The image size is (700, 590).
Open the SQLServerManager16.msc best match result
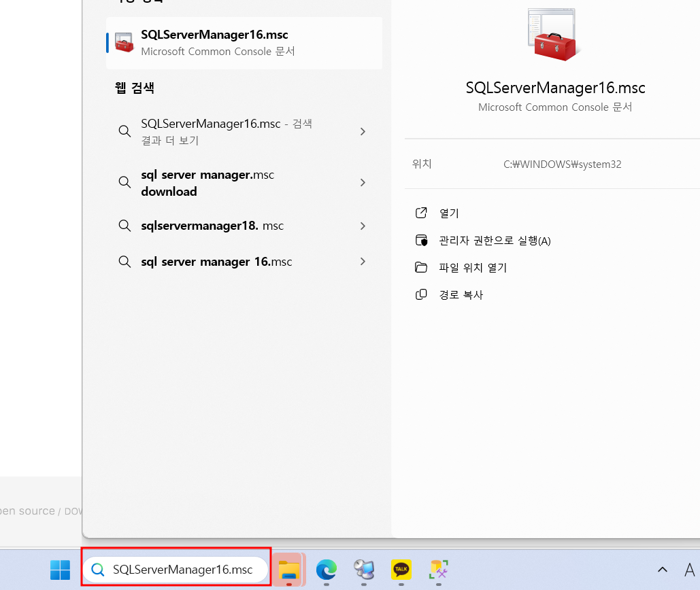point(244,44)
